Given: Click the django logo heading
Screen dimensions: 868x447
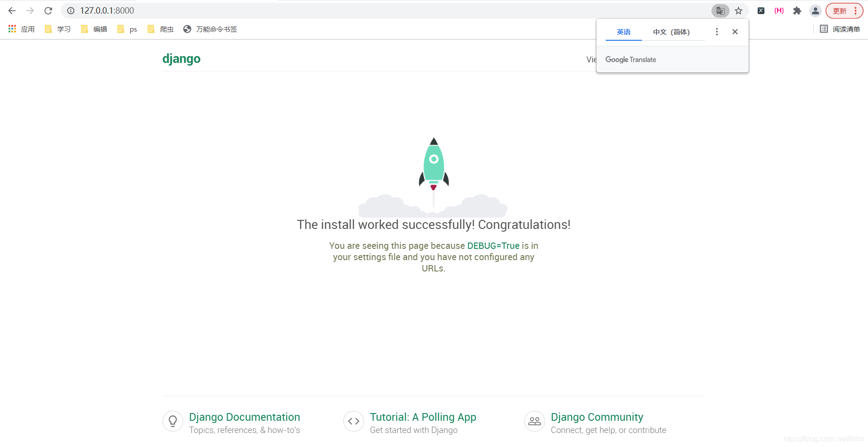Looking at the screenshot, I should (181, 59).
